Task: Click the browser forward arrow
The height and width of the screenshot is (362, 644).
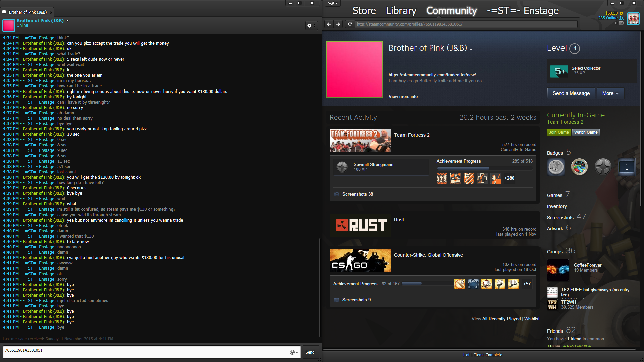Action: (338, 24)
